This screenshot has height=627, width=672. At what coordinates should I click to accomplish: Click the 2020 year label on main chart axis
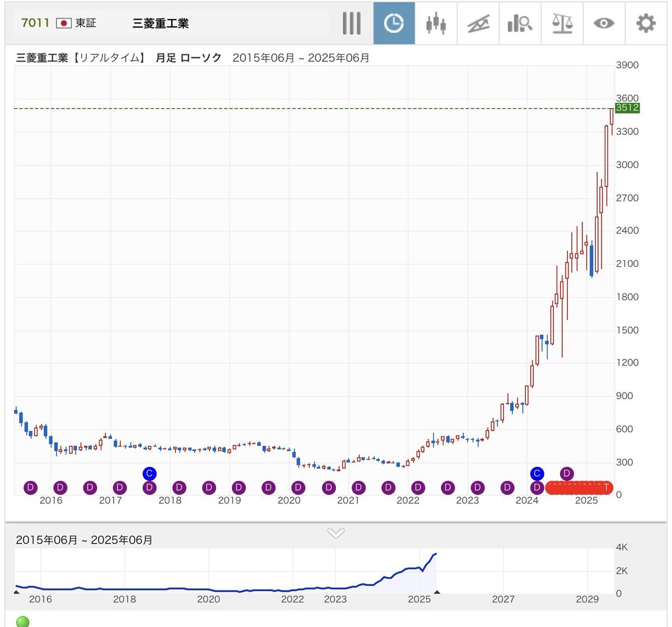(x=289, y=500)
